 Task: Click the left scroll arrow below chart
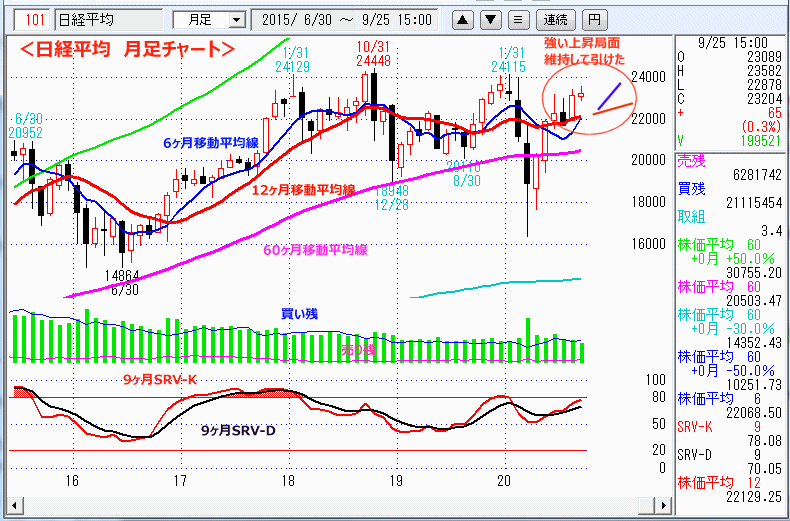click(x=15, y=505)
